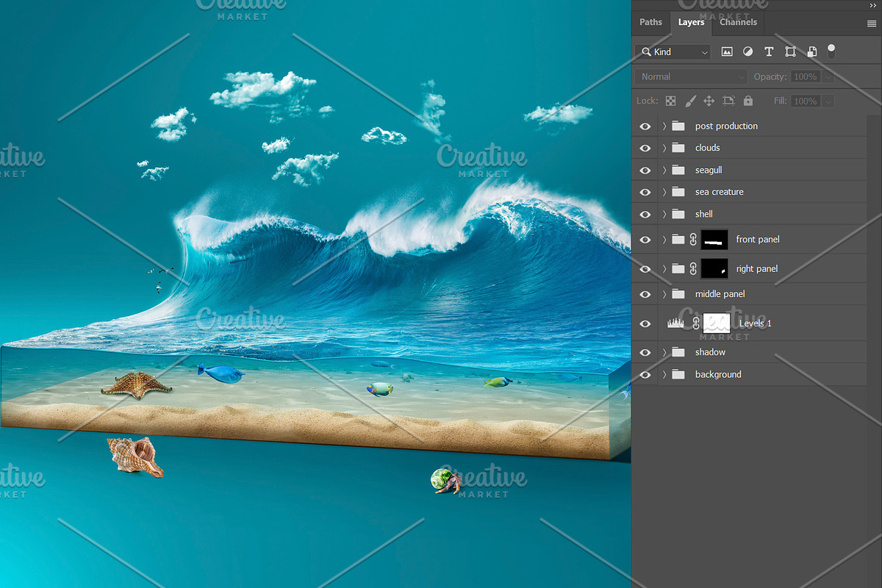Switch to the Channels tab
Viewport: 882px width, 588px height.
tap(739, 22)
